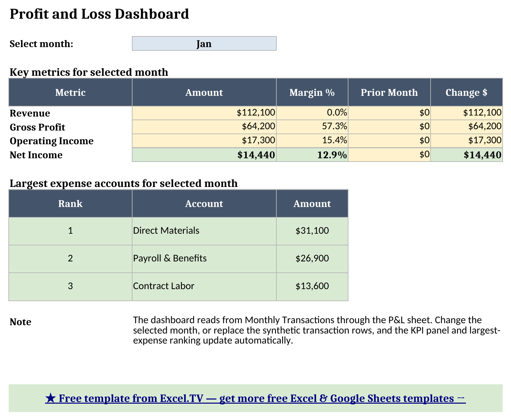Image resolution: width=511 pixels, height=420 pixels.
Task: Select Net Income Prior Month $0 cell
Action: [389, 155]
